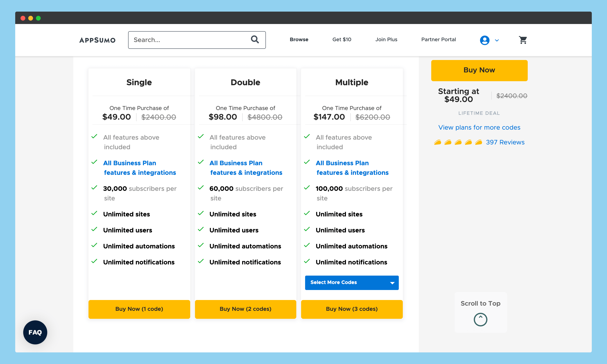Open the Select More Codes dropdown
This screenshot has height=364, width=607.
(352, 283)
